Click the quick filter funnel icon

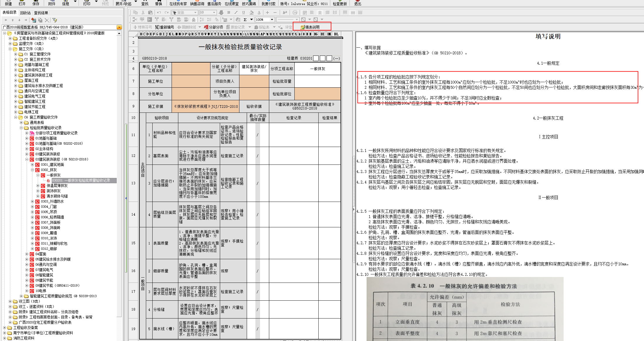pyautogui.click(x=55, y=20)
